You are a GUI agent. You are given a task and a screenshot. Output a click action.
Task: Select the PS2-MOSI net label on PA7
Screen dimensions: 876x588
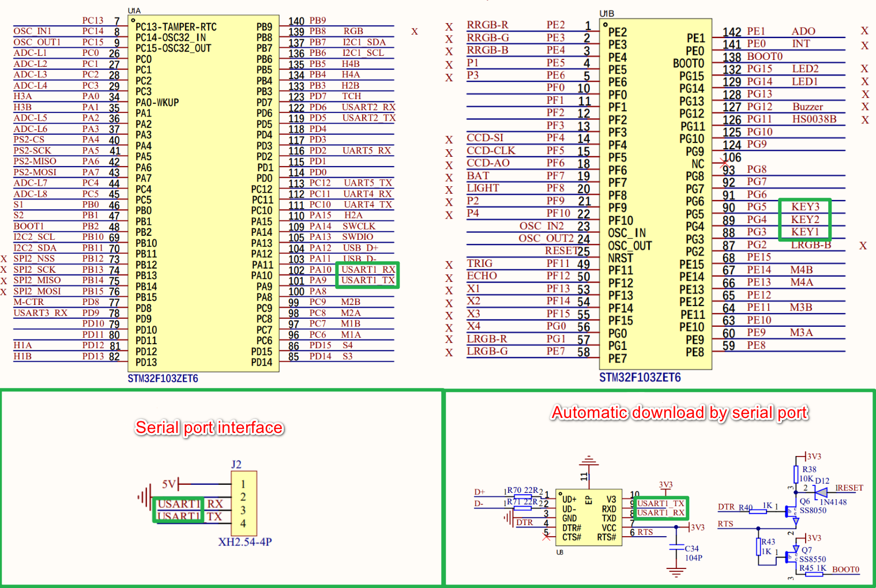(35, 172)
